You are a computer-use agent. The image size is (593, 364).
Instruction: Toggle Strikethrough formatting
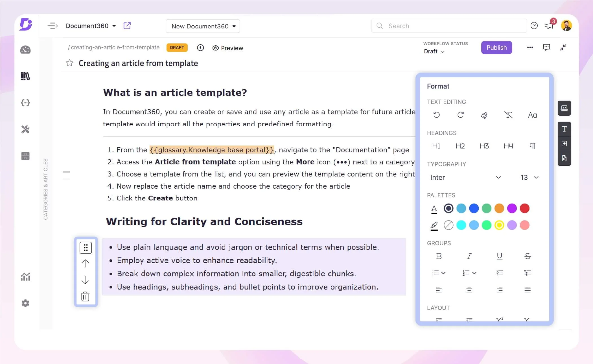pos(528,256)
